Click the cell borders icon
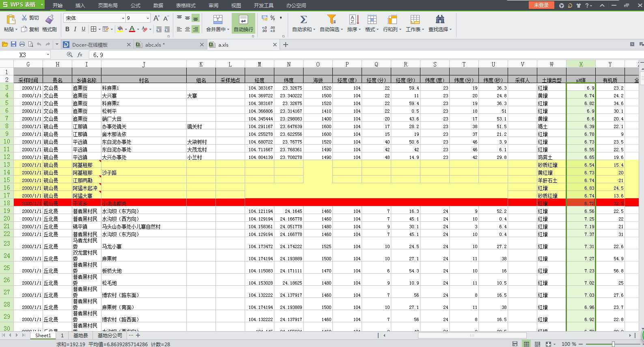The width and height of the screenshot is (644, 347). [x=94, y=29]
